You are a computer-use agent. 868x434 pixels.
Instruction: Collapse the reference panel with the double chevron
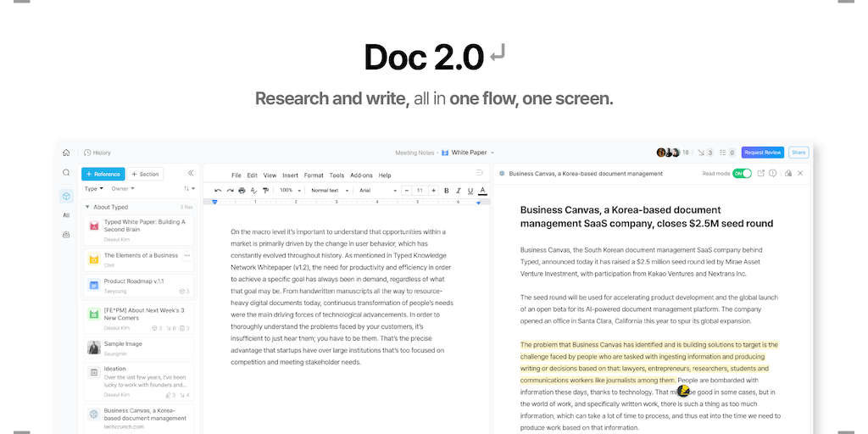point(191,173)
